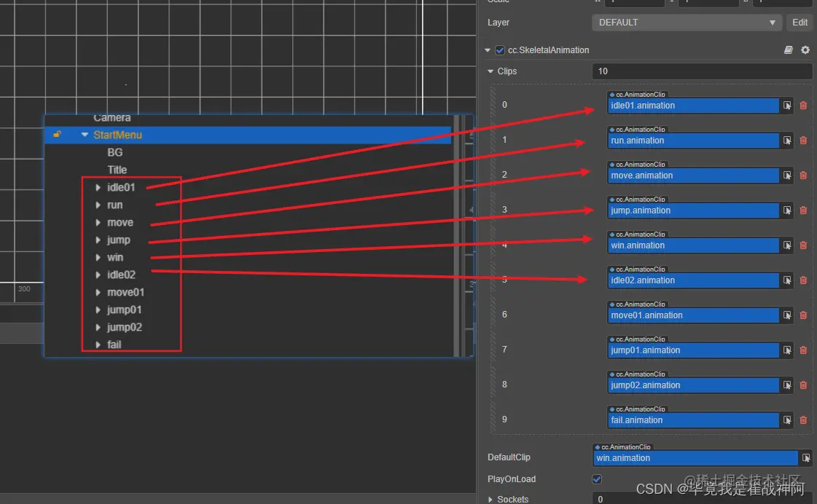Viewport: 817px width, 504px height.
Task: Select the fail node label
Action: click(x=114, y=344)
